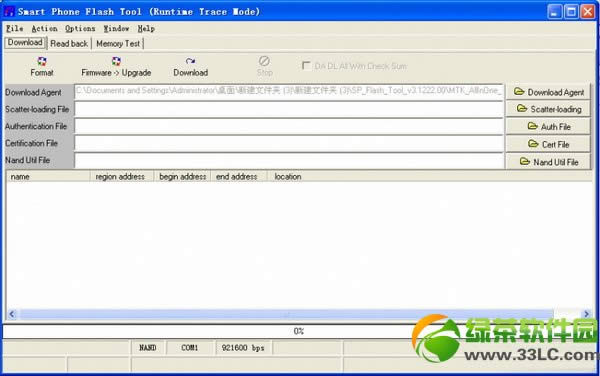Screen dimensions: 600x376
Task: Maximize the Flash Tool window
Action: (571, 11)
